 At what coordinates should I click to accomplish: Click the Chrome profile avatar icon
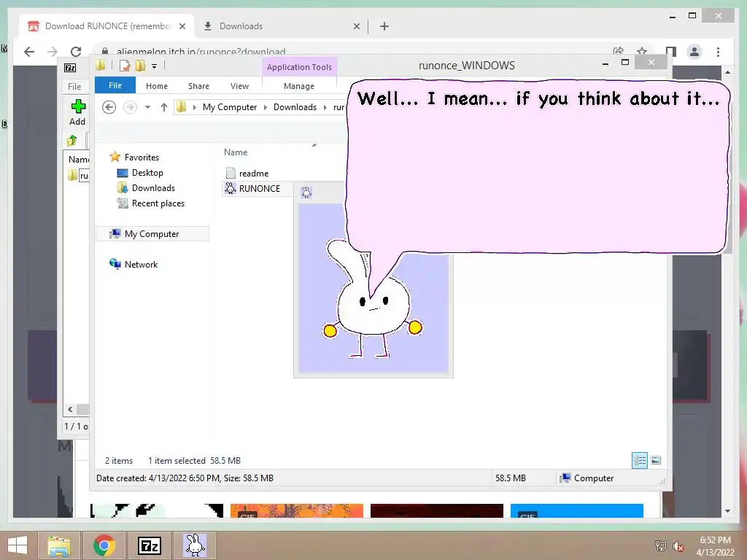point(694,52)
